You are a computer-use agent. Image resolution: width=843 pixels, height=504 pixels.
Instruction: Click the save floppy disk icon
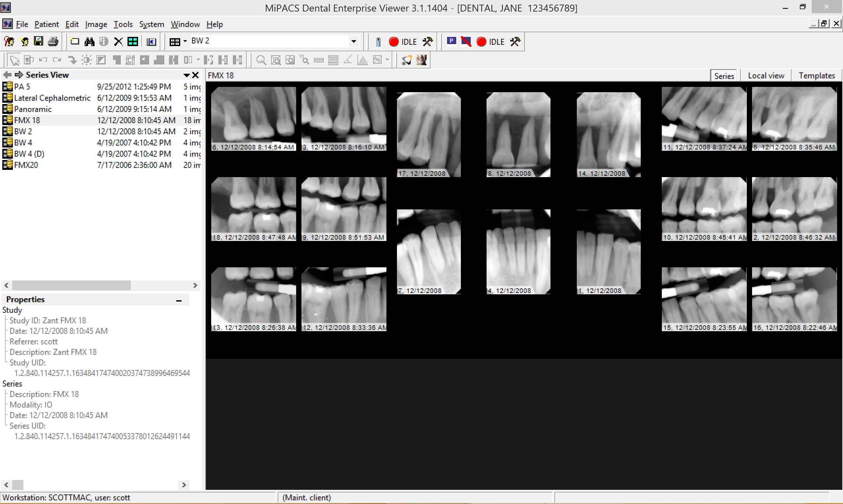click(x=39, y=41)
